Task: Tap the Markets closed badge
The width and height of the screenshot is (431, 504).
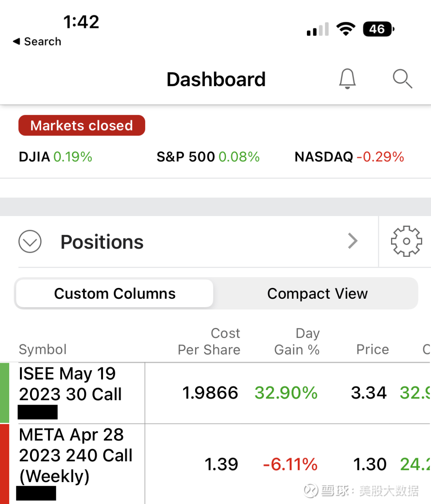Action: [x=82, y=125]
